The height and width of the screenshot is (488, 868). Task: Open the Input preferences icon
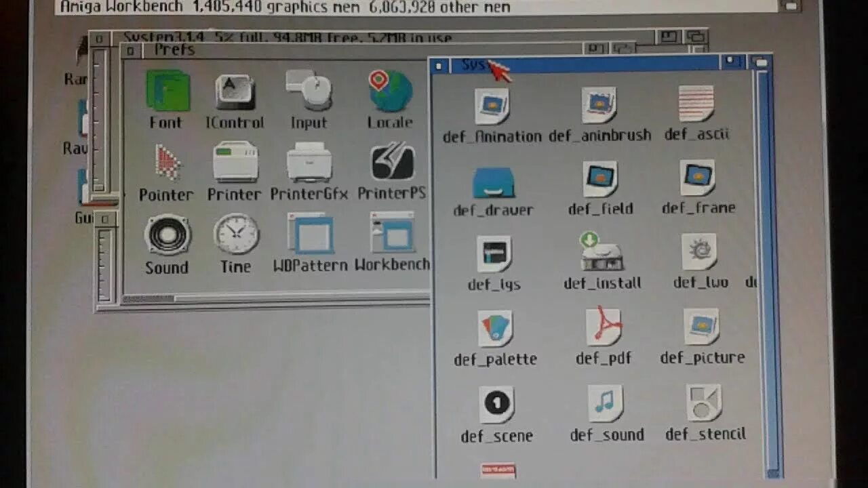(x=309, y=90)
